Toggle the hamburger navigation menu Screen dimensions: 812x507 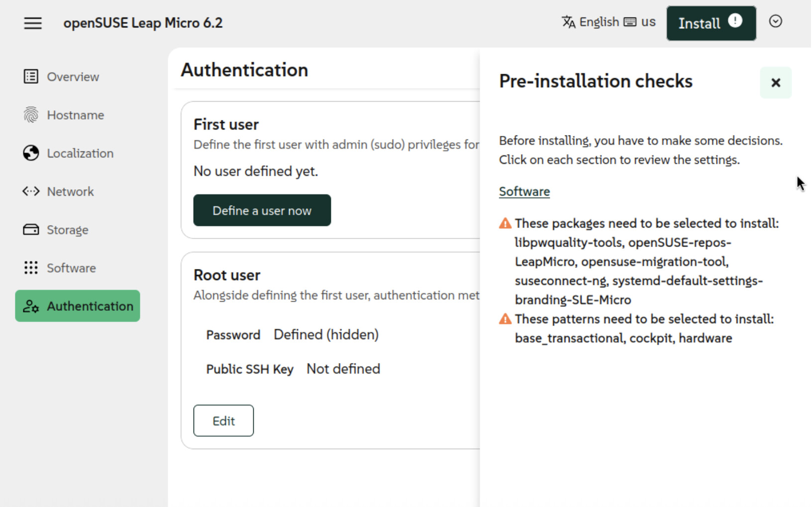pyautogui.click(x=33, y=23)
